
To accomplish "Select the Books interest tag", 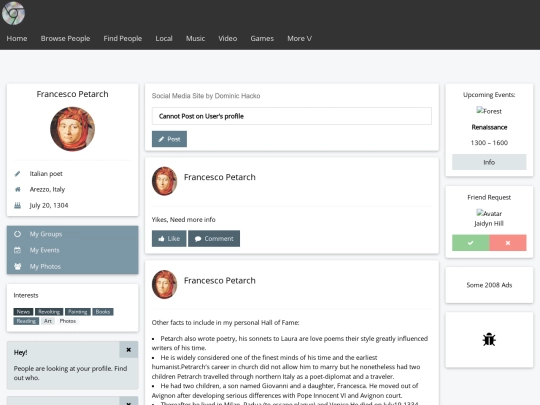I will [x=103, y=312].
